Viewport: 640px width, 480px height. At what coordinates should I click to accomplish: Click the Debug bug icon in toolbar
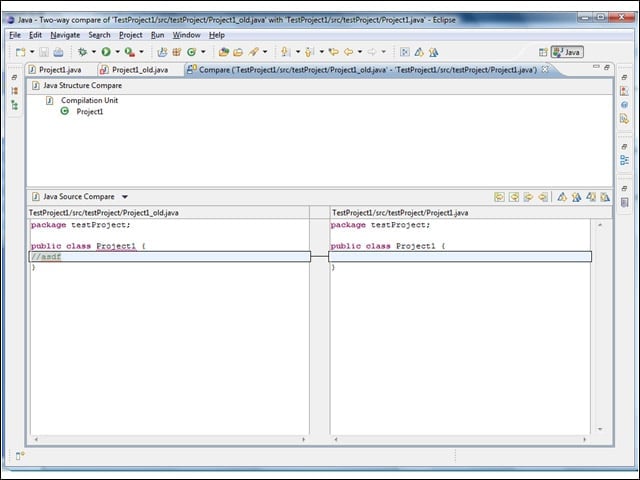tap(82, 52)
